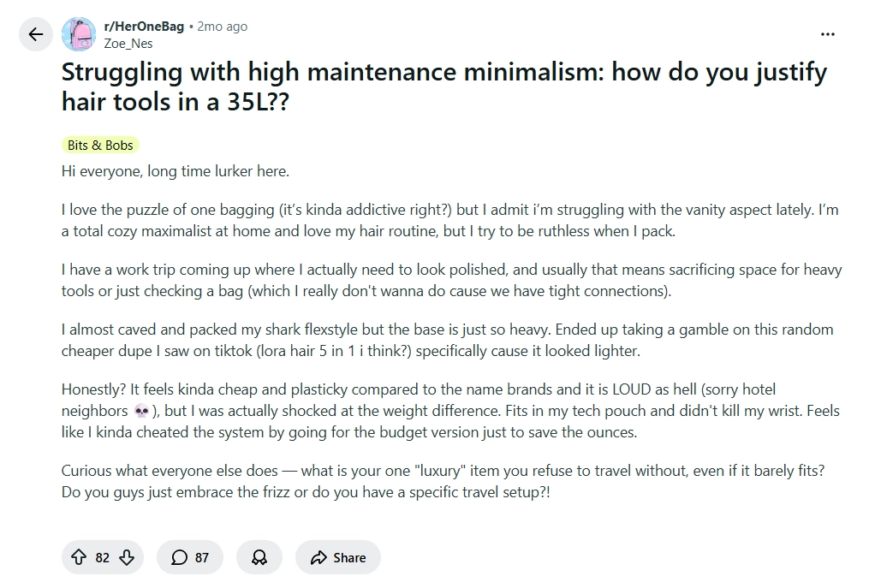Give an award to this post
Image resolution: width=869 pixels, height=588 pixels.
point(259,557)
